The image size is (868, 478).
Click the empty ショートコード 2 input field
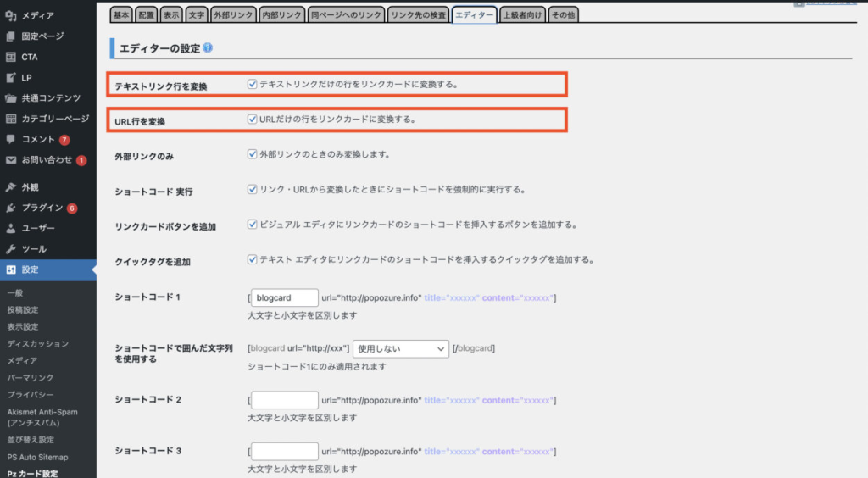pyautogui.click(x=284, y=400)
